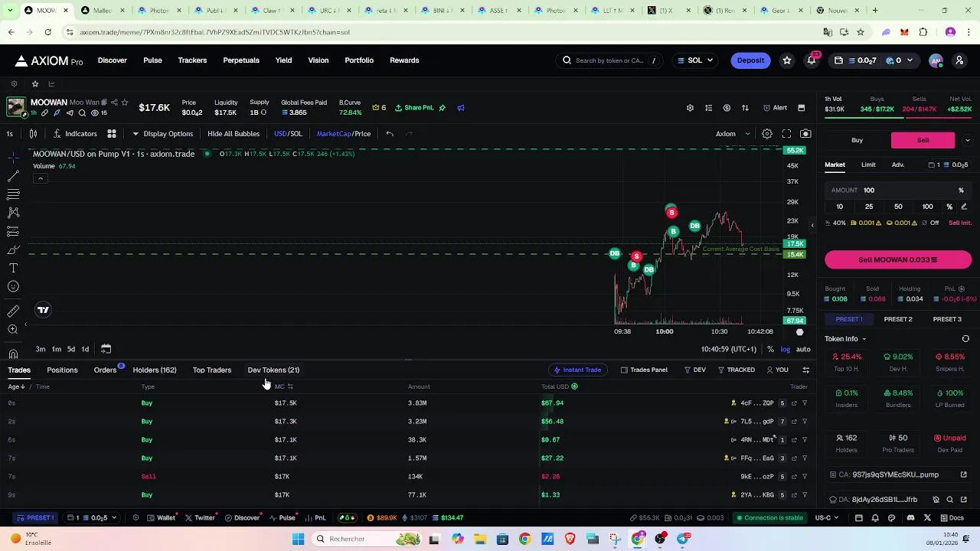Filter trades by TRACKED wallets
Viewport: 980px width, 551px height.
736,370
